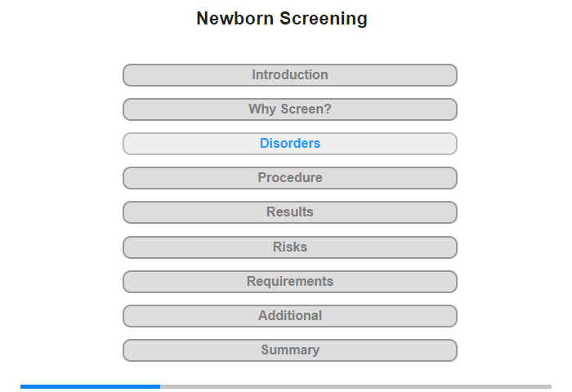
Task: Show the screening Risks topic
Action: pos(290,247)
